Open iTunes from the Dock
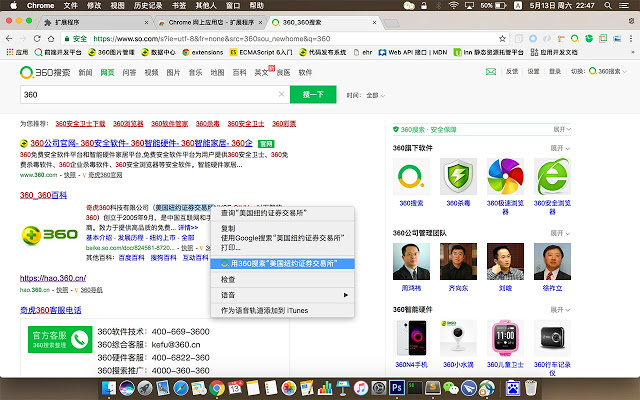 [x=360, y=388]
